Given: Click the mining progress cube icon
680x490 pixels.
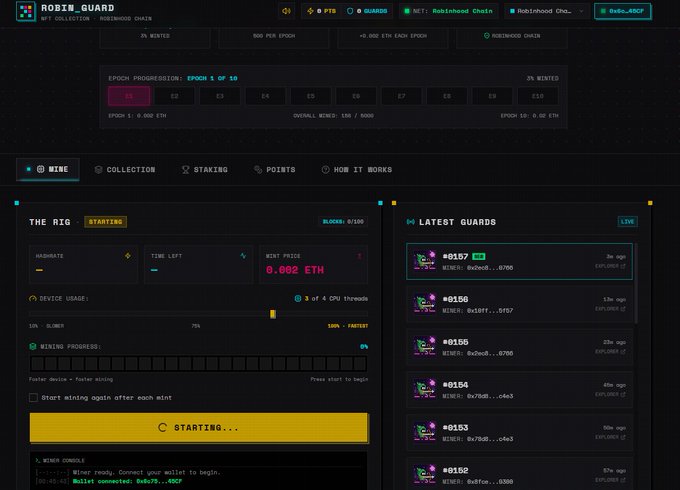Looking at the screenshot, I should [x=33, y=346].
